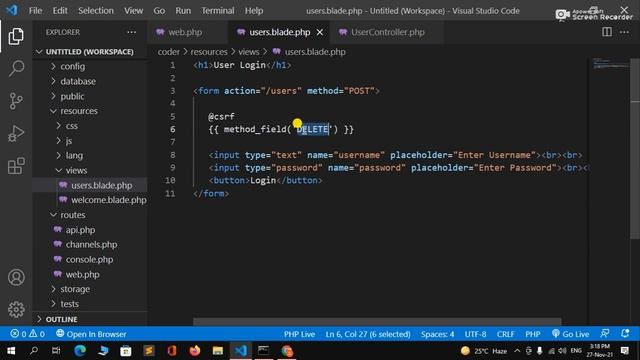Click the VS Code logo icon

point(11,10)
